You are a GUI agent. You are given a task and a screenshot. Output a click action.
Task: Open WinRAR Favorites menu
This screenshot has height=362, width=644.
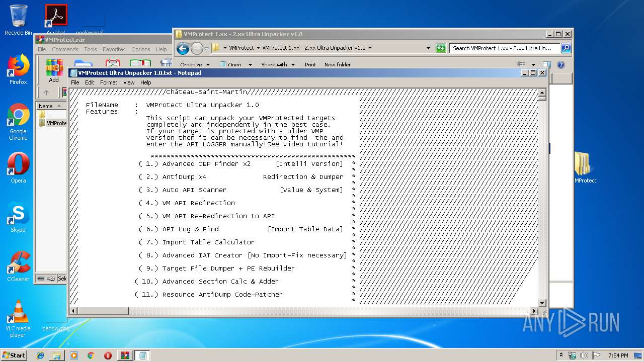(x=114, y=49)
